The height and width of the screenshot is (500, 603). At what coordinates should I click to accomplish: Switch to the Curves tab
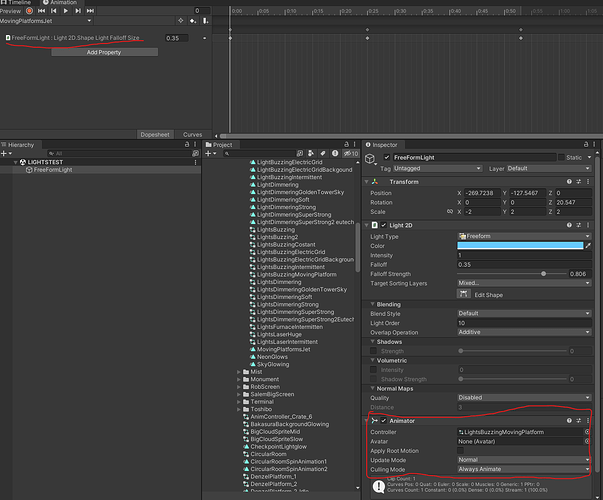click(192, 134)
